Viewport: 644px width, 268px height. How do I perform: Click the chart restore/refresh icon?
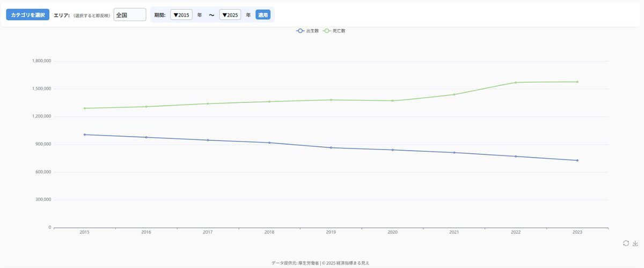[x=626, y=243]
